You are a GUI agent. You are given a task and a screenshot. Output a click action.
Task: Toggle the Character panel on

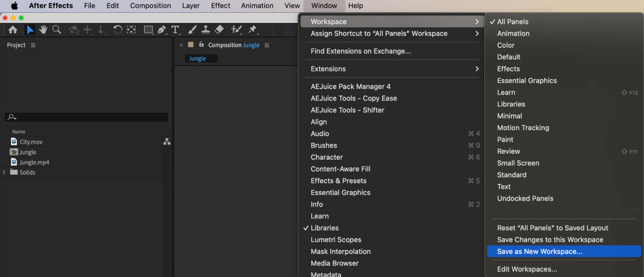[391, 157]
